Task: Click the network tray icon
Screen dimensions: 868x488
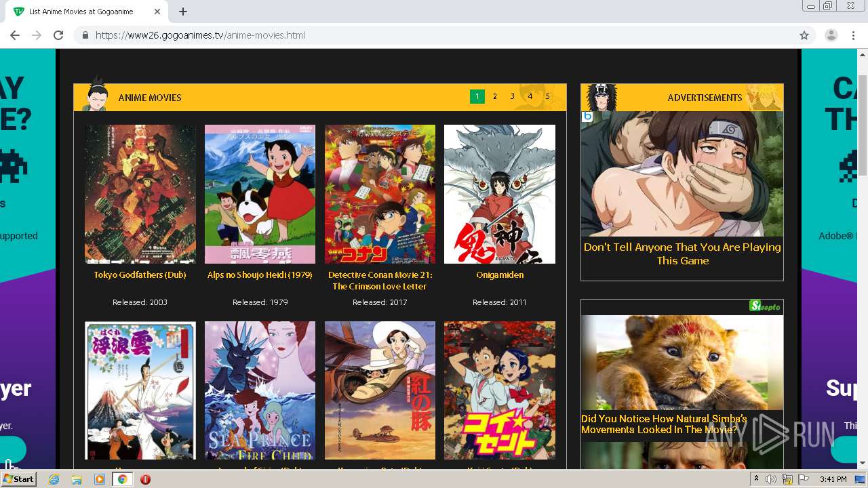Action: coord(787,479)
